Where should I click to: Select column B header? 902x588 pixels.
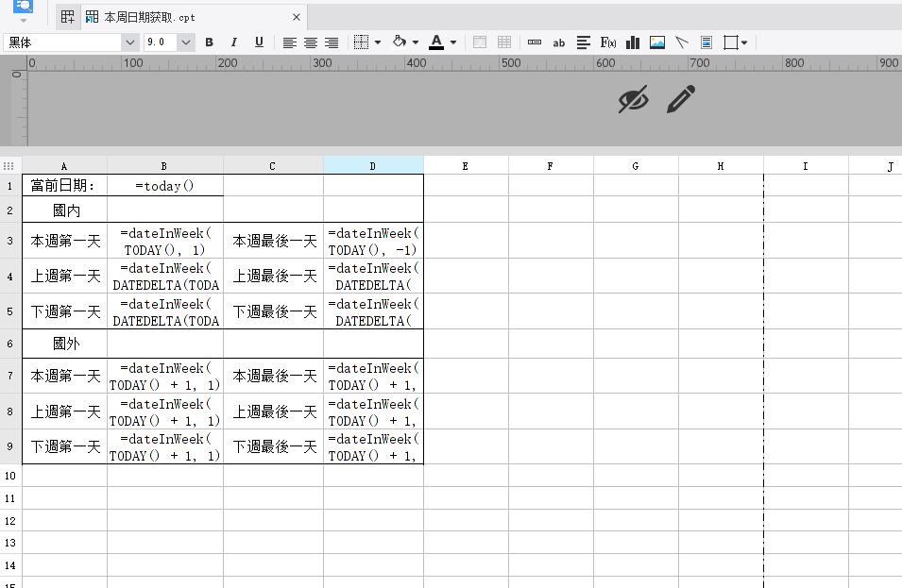pos(165,166)
